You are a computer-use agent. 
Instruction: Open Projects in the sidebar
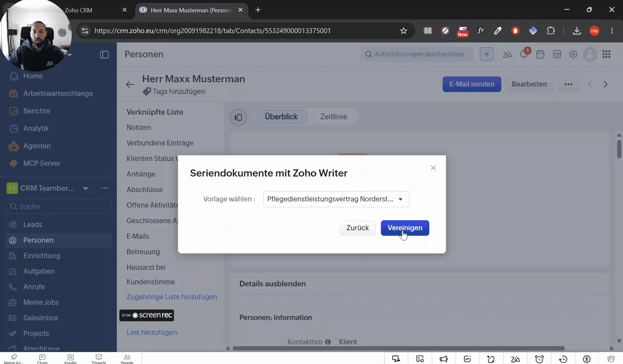[x=58, y=333]
